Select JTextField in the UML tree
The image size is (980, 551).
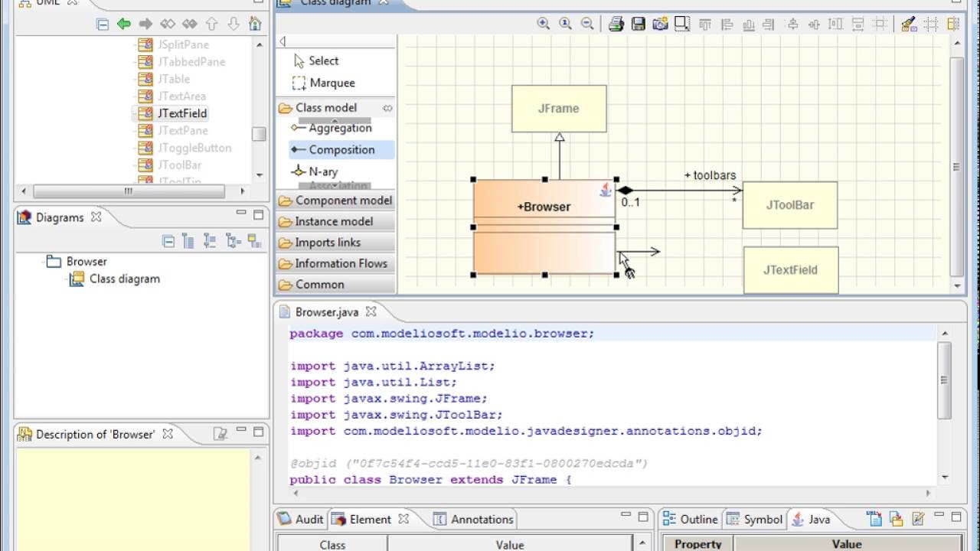182,113
